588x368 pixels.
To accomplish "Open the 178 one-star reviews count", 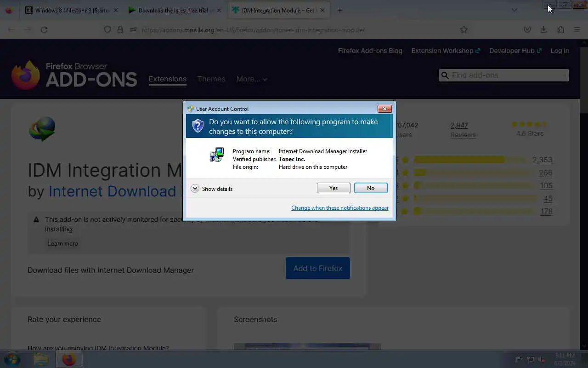I will point(546,211).
